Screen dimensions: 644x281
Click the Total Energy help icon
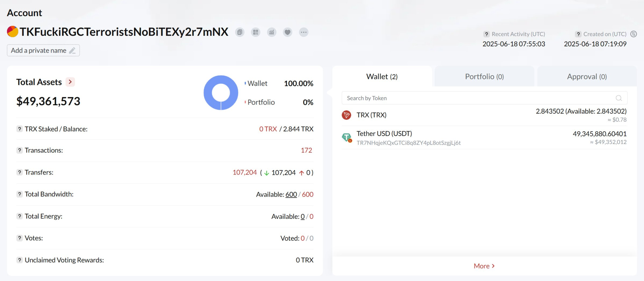coord(19,216)
